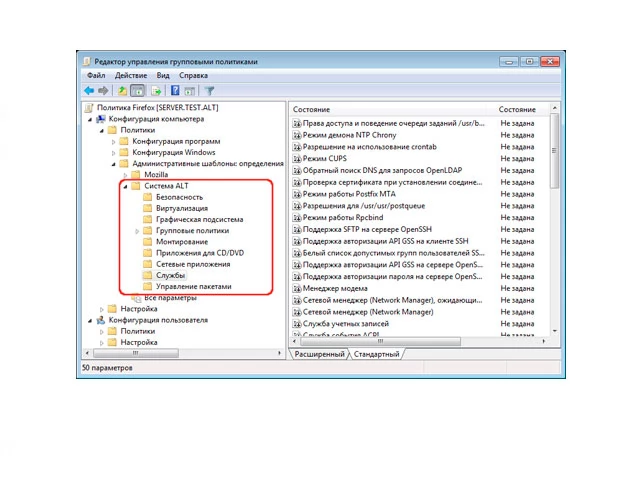Click the Режим CUPS policy icon
Viewport: 640px width, 480px height.
297,159
